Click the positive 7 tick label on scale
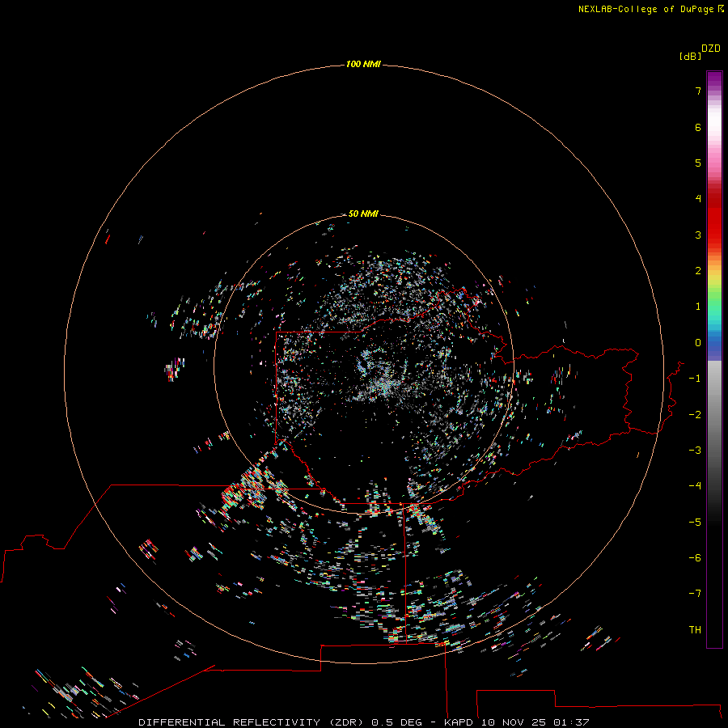728x728 pixels. pos(697,91)
